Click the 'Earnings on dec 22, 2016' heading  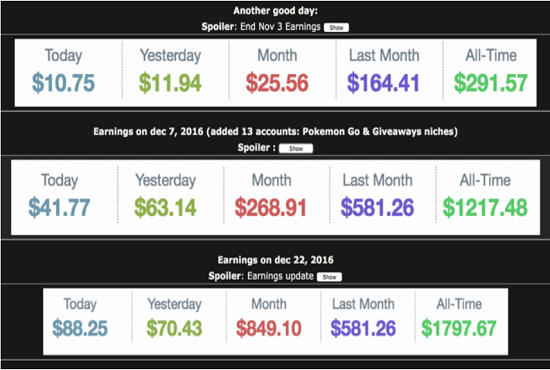pos(275,260)
